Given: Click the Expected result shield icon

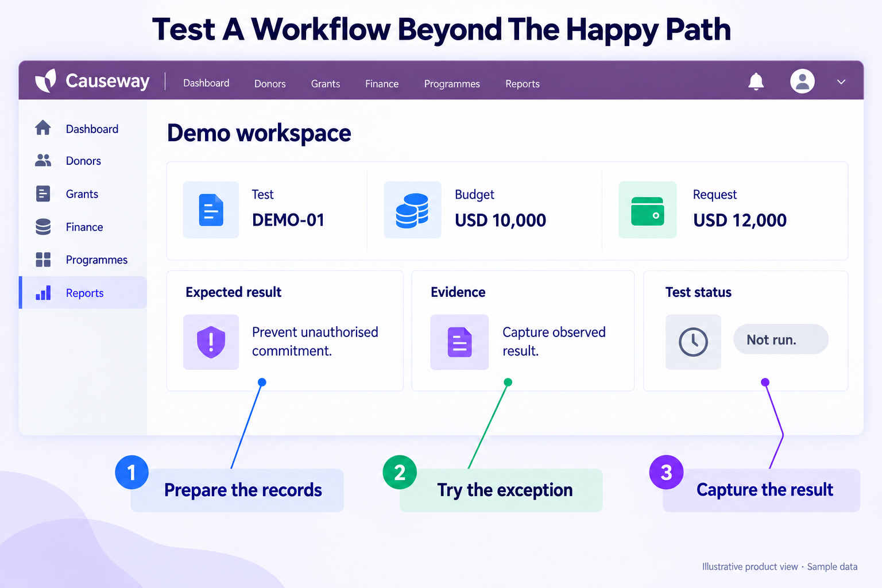Looking at the screenshot, I should tap(211, 342).
